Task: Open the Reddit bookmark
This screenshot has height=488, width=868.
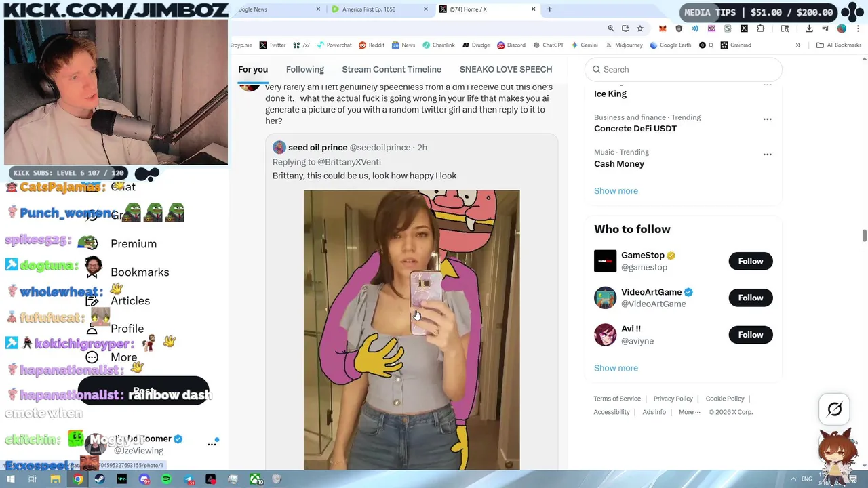Action: (372, 45)
